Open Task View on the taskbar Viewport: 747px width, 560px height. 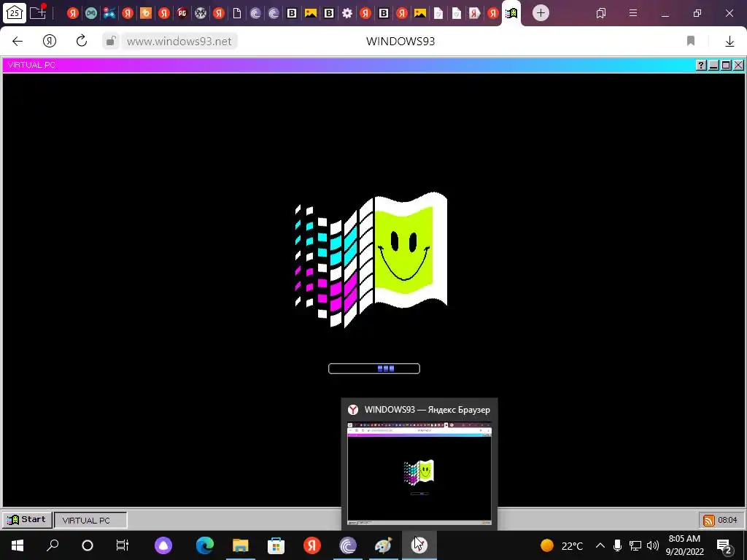click(x=123, y=545)
